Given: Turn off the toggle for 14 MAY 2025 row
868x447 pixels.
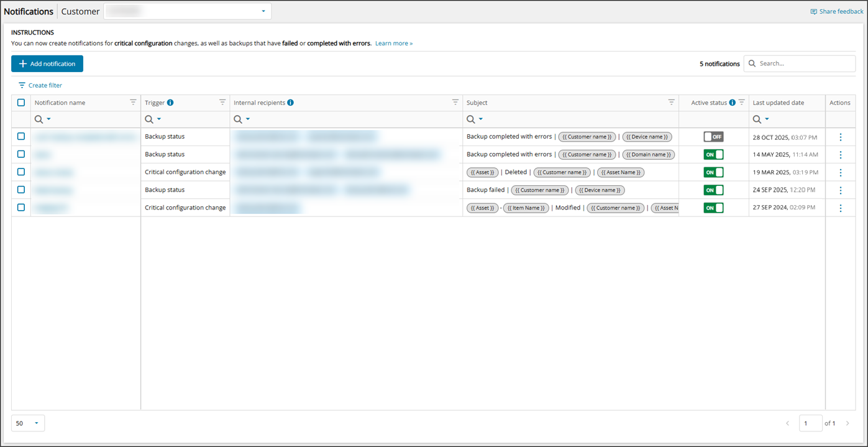Looking at the screenshot, I should (713, 155).
